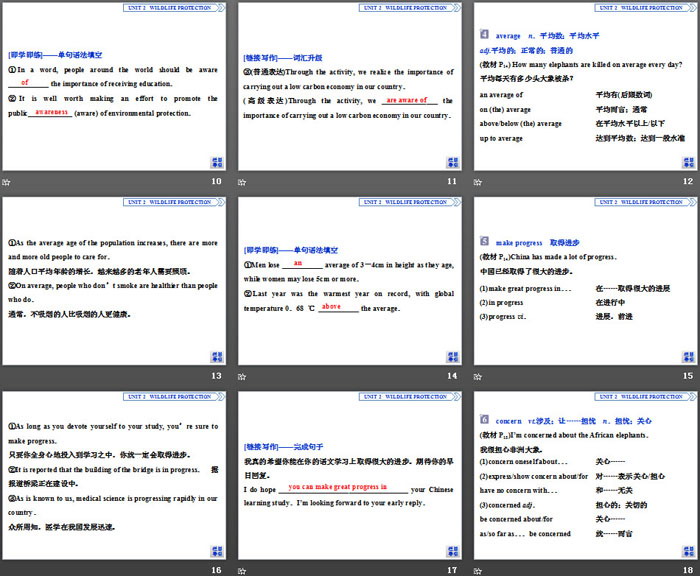Screen dimensions: 700x576
Task: Click slide number label '16'
Action: point(216,570)
